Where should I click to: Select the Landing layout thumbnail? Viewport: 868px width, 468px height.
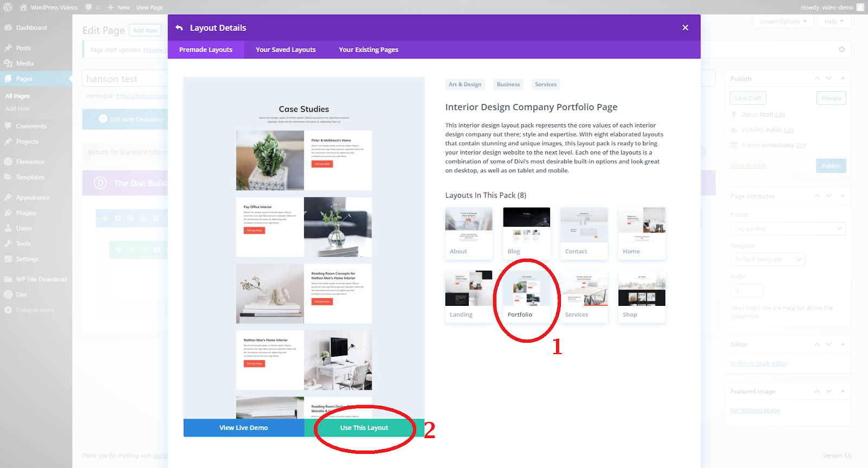[x=469, y=296]
